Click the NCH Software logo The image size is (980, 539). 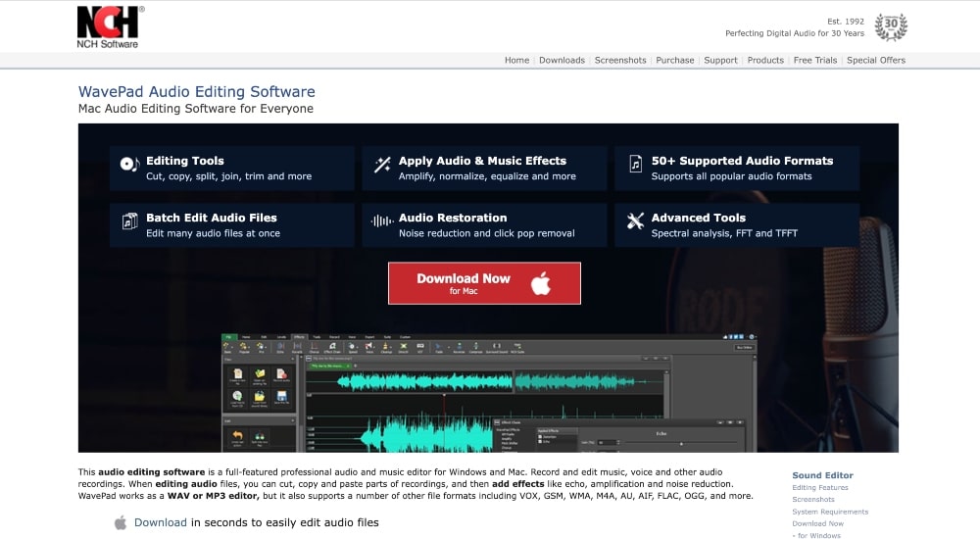[x=110, y=26]
